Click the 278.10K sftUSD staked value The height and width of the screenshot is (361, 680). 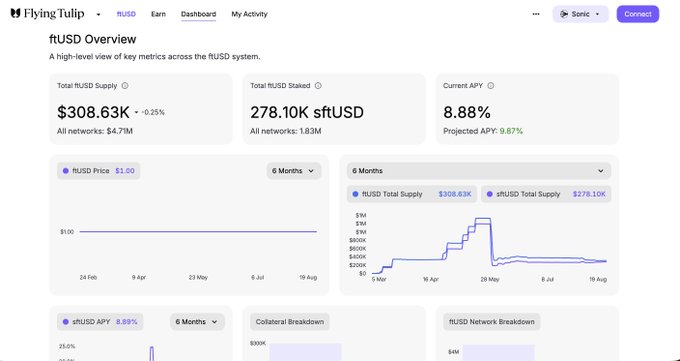click(x=307, y=112)
